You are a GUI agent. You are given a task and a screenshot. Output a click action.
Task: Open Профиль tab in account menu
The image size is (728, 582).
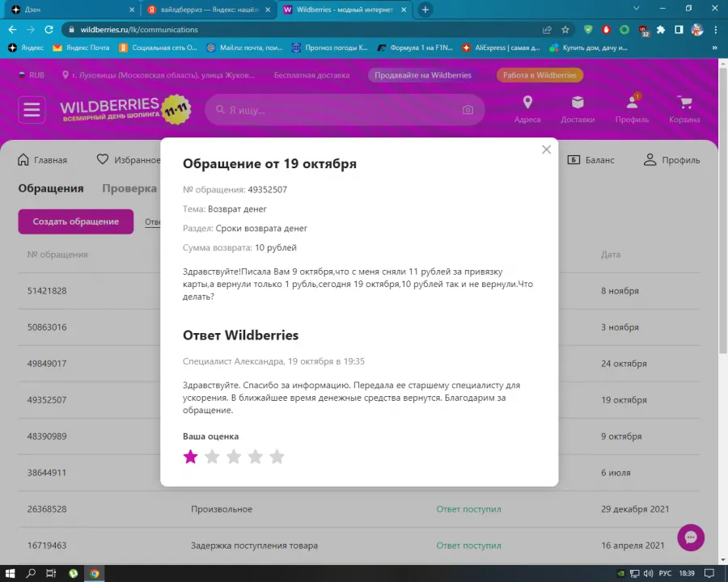pyautogui.click(x=671, y=160)
